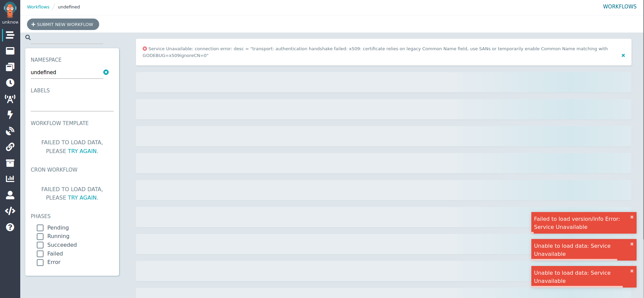The width and height of the screenshot is (644, 298).
Task: Open Event Sources lightning bolt icon
Action: [x=10, y=115]
